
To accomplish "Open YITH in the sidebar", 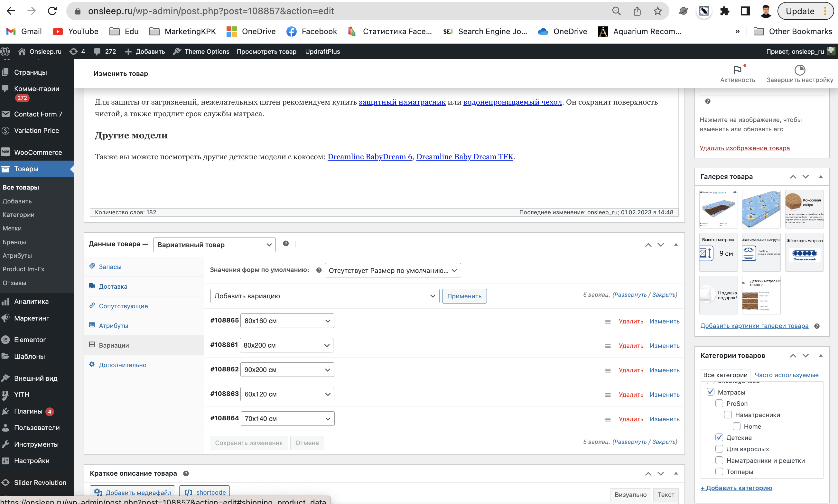I will coord(37,395).
